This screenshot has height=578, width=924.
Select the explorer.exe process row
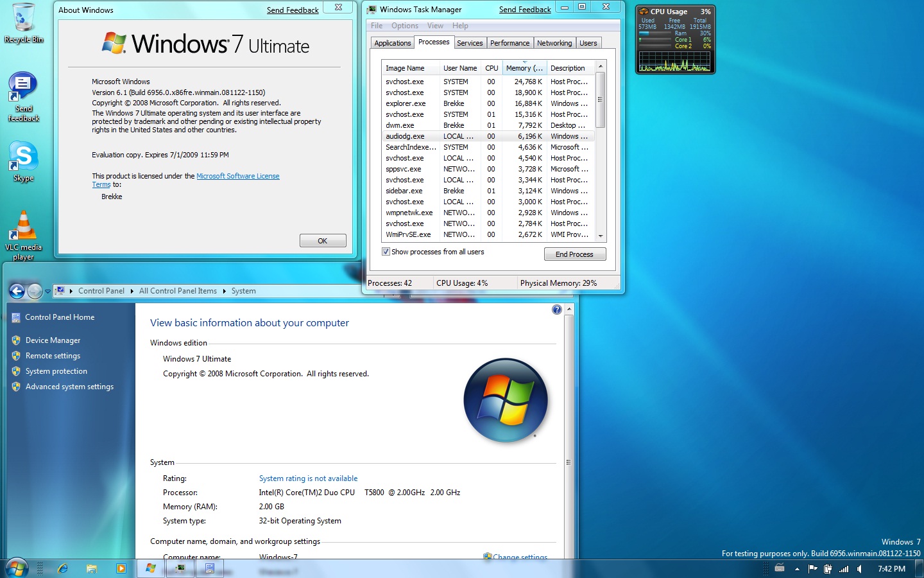tap(488, 103)
